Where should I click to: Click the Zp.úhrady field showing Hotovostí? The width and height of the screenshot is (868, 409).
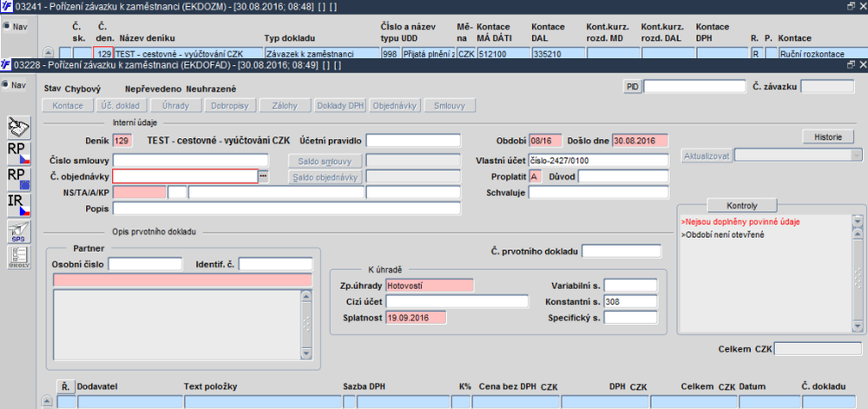pos(431,286)
